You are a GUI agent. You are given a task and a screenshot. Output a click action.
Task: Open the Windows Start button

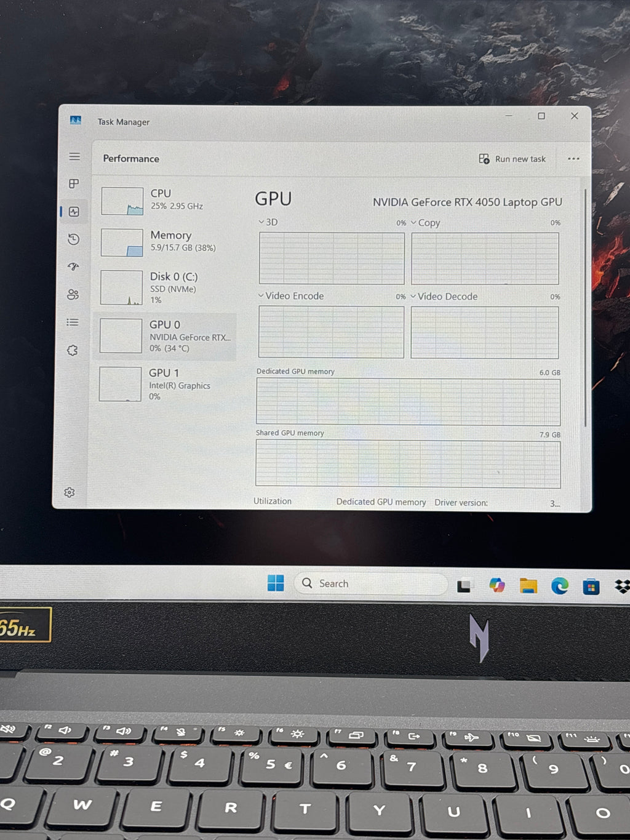(x=276, y=583)
